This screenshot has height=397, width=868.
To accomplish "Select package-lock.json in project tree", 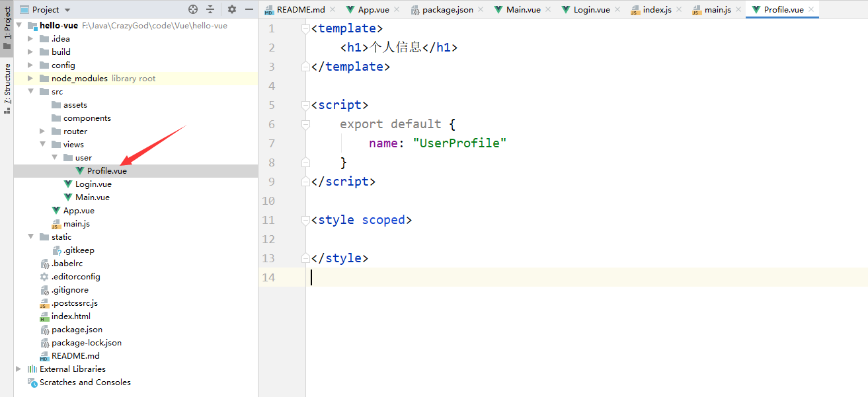I will point(86,343).
